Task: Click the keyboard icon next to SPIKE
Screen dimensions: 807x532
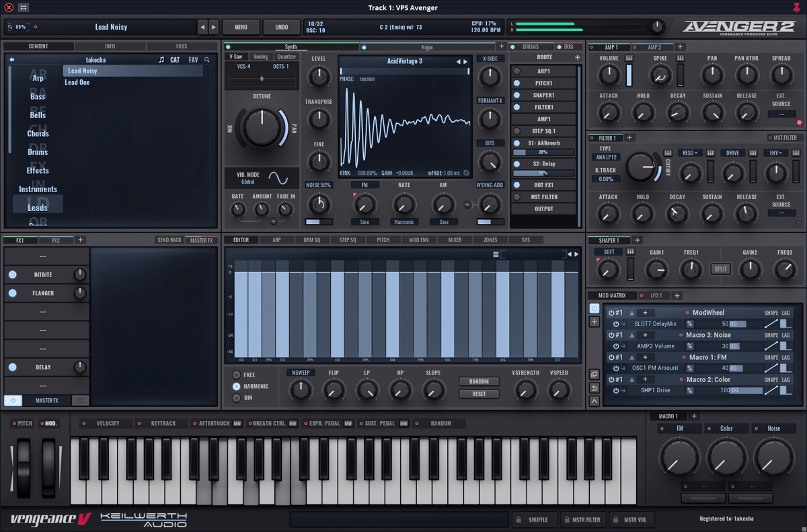Action: [681, 59]
